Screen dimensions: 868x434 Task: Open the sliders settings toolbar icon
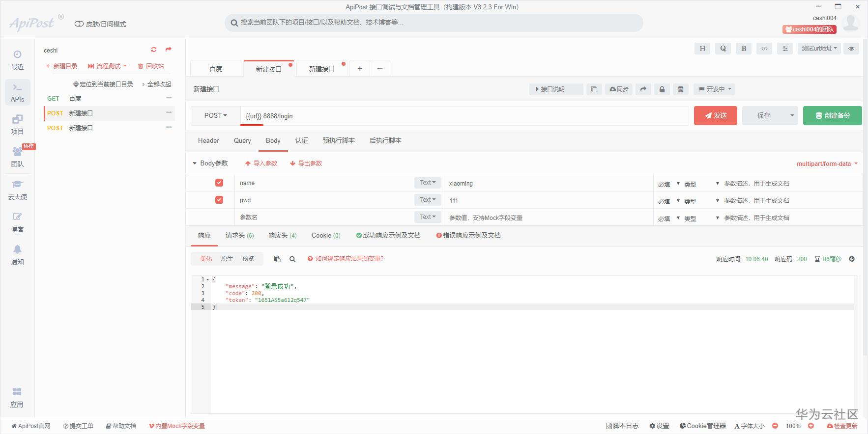(x=785, y=49)
